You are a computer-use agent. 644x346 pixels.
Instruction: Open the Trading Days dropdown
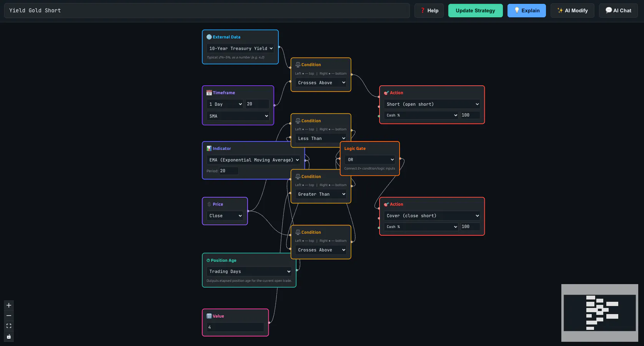point(249,271)
